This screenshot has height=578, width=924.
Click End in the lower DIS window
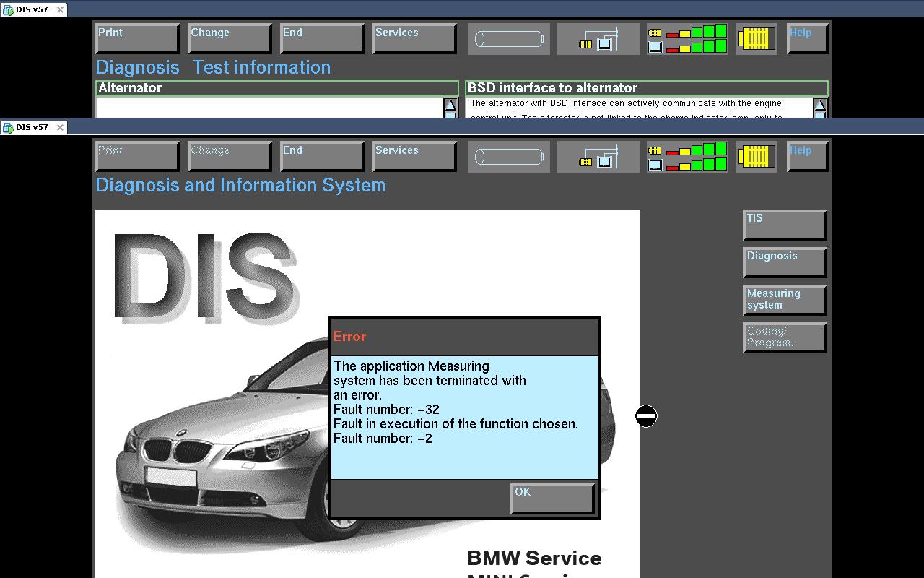pos(322,157)
